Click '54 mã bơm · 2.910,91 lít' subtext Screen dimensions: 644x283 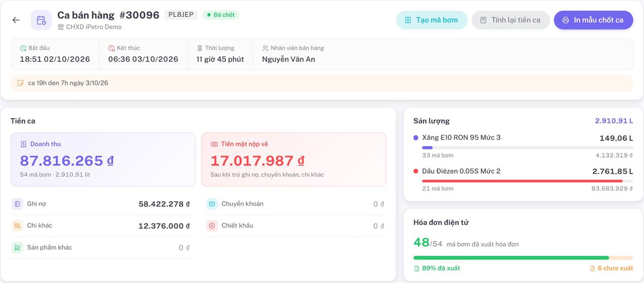coord(55,175)
